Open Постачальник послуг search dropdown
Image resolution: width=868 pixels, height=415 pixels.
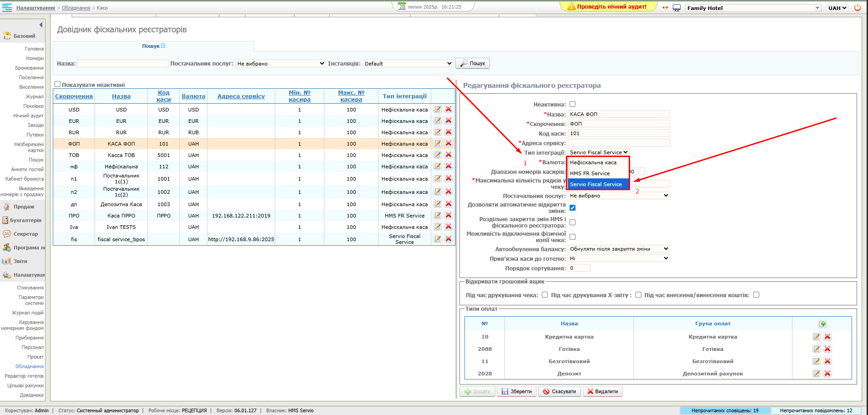click(x=281, y=64)
